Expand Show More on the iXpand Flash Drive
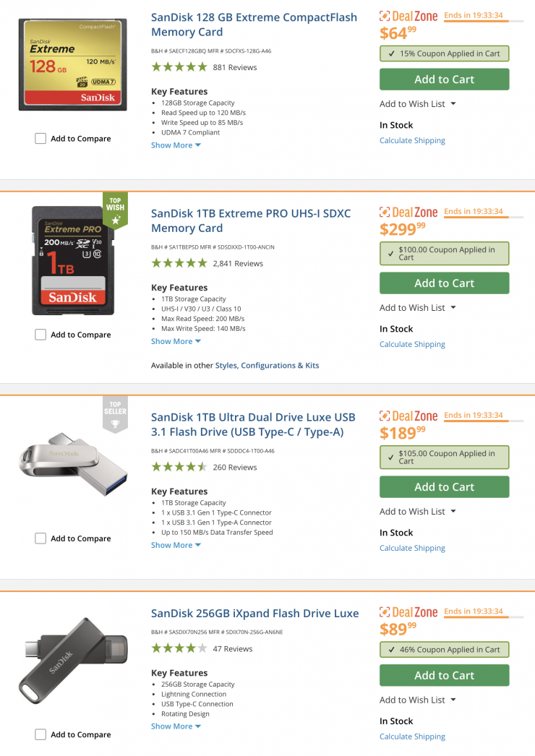The height and width of the screenshot is (756, 535). [176, 726]
